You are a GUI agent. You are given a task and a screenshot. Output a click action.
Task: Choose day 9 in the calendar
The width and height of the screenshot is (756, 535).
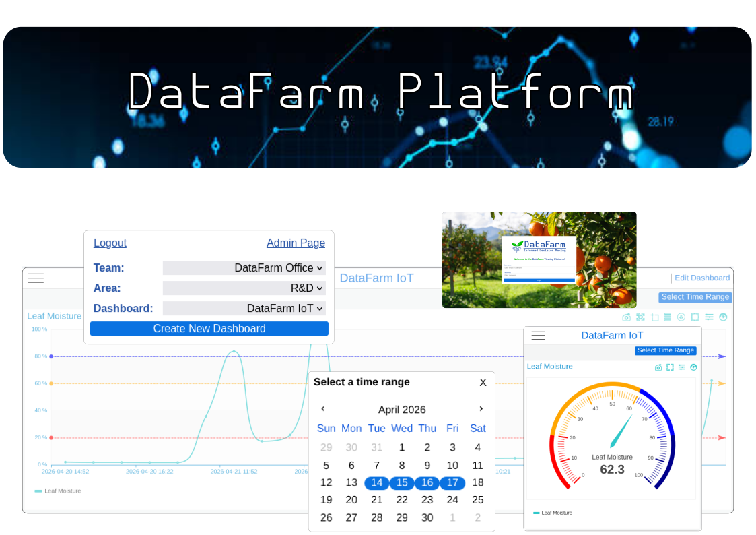[x=427, y=466]
